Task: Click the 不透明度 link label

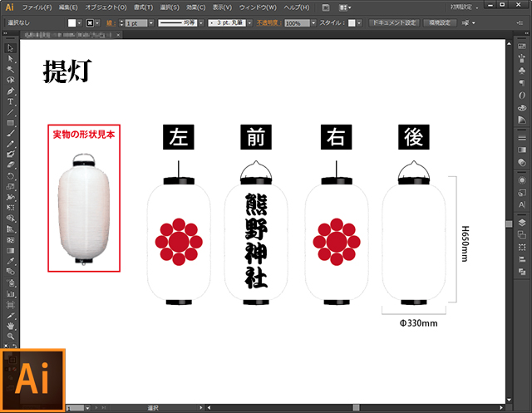Action: click(269, 22)
